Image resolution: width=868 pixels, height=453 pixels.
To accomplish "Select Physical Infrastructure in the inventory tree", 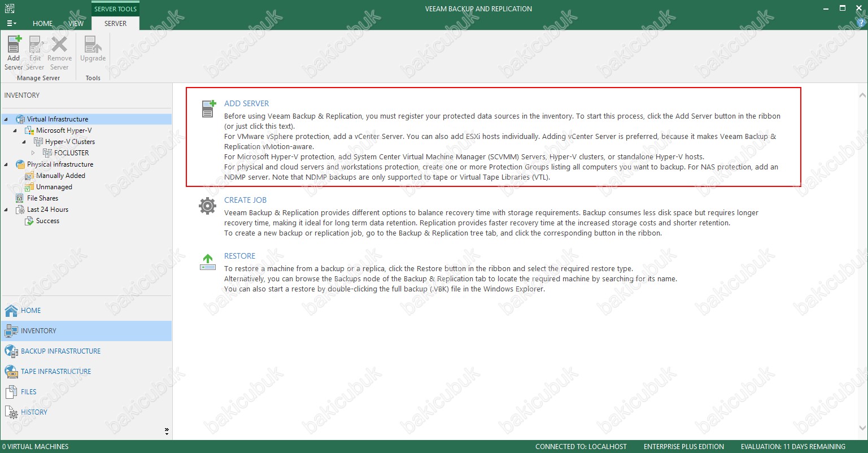I will click(x=60, y=164).
